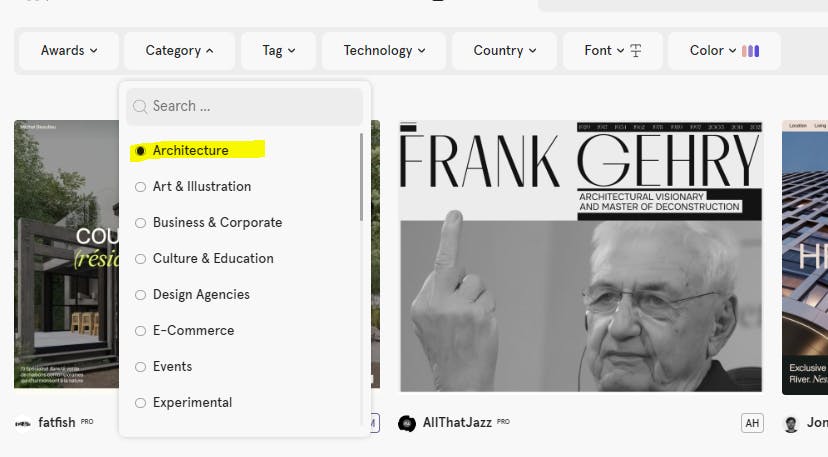Collapse the Category filter dropdown
The image size is (828, 457).
(x=180, y=51)
